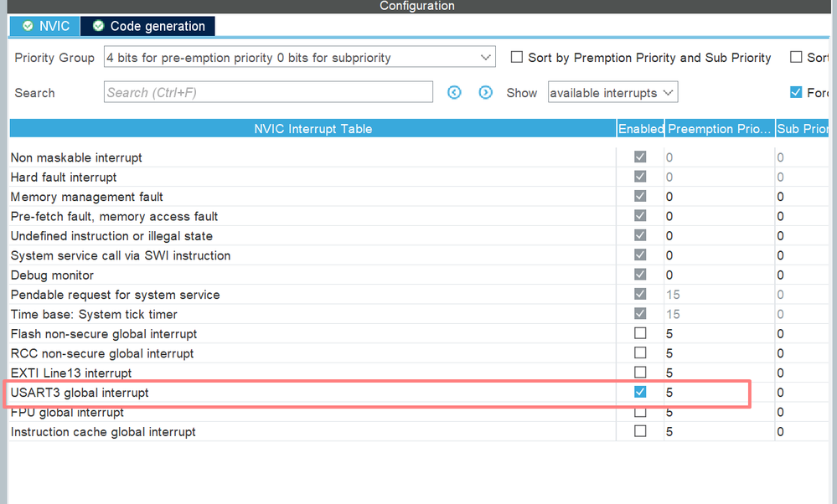Toggle Memory management fault enabled checkbox
Viewport: 837px width, 504px height.
coord(640,196)
